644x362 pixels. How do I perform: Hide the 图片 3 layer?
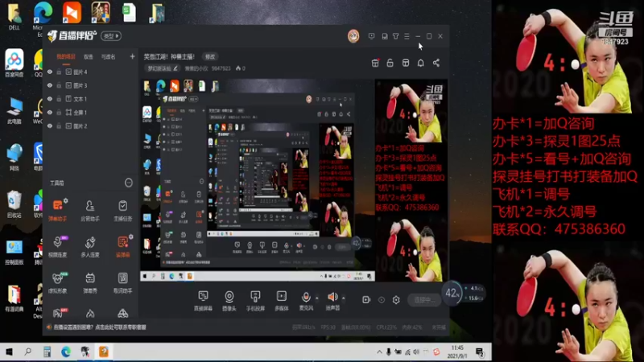point(50,85)
